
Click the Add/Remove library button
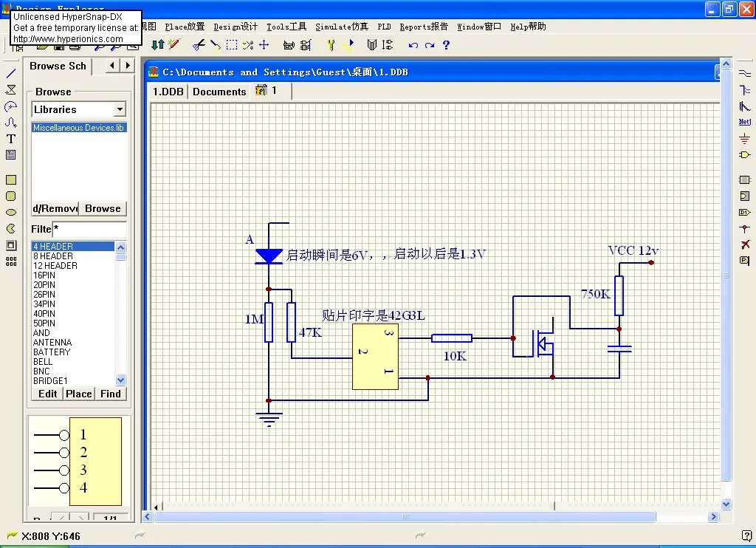(55, 208)
